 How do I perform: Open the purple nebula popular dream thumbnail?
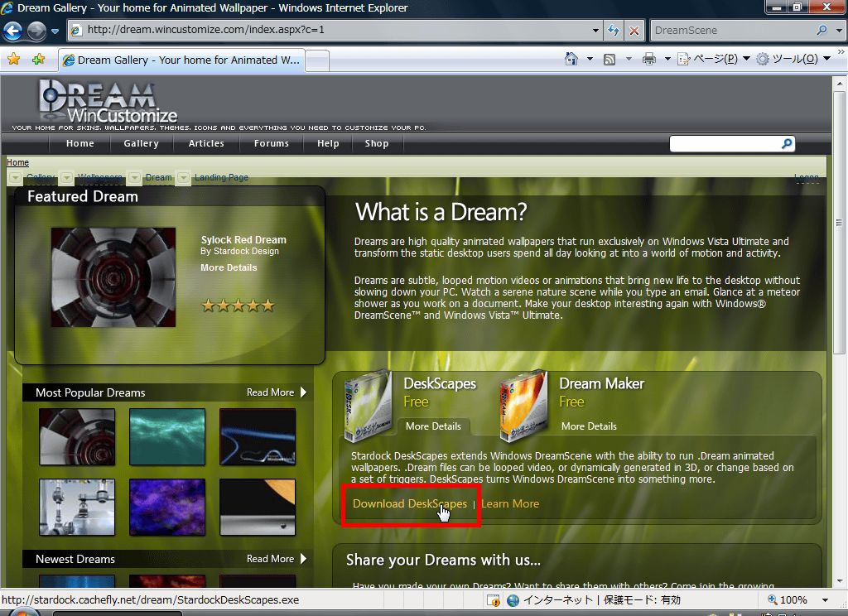(x=167, y=507)
